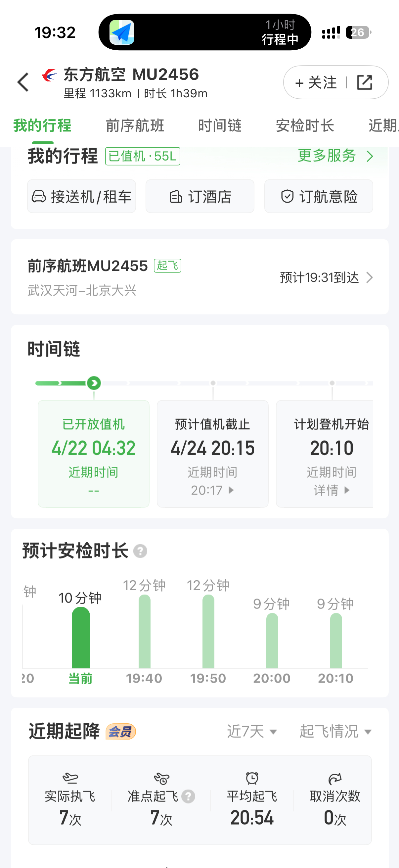Tap the 20:00 security time bar
Viewport: 399px width, 868px height.
coord(272,641)
